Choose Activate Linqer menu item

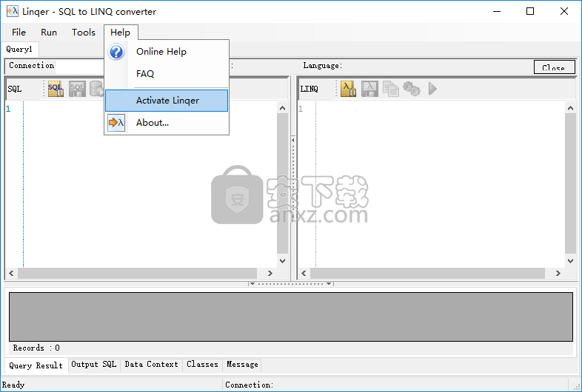(167, 101)
